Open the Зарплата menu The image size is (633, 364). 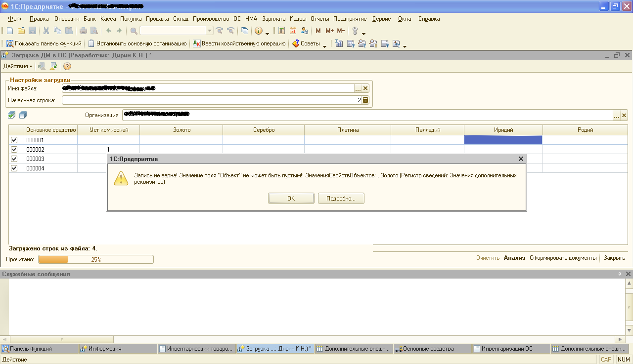(x=274, y=19)
